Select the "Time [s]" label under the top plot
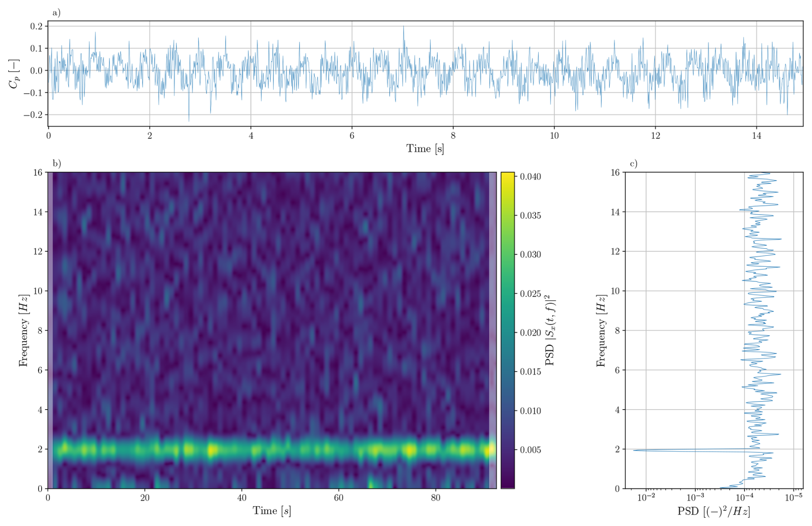 [x=425, y=149]
